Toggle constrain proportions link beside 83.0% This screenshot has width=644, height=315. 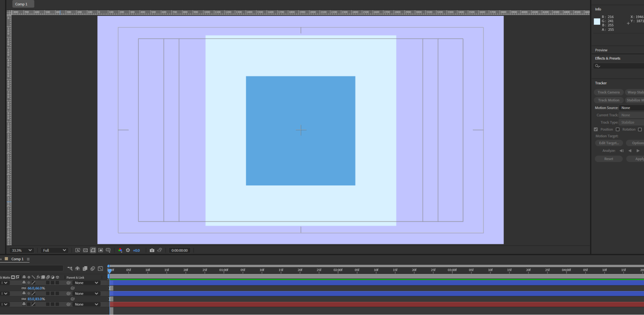(24, 299)
